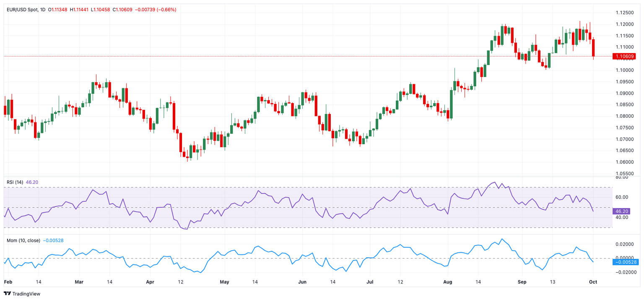Click the 1.11500 price axis label
Screen dimensions: 644x300
tap(624, 36)
